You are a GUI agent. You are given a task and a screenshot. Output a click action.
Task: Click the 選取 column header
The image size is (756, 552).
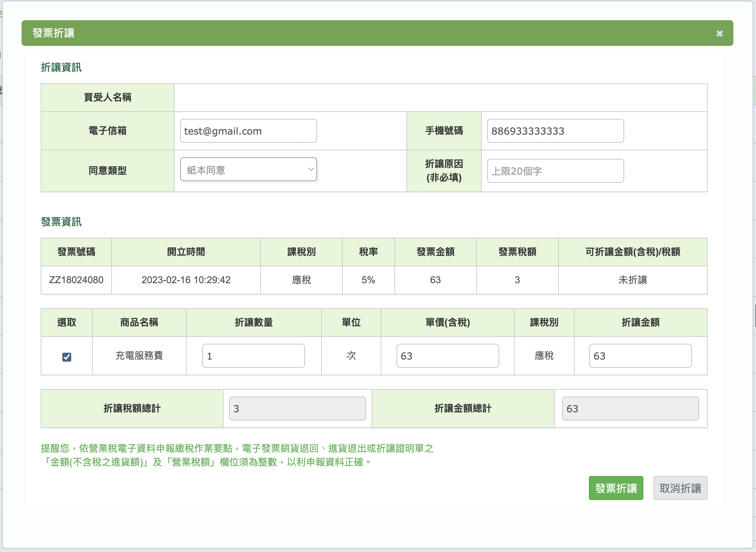coord(67,323)
